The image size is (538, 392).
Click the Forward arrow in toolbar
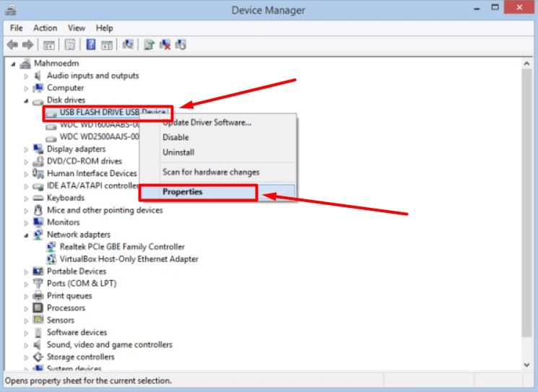point(27,45)
